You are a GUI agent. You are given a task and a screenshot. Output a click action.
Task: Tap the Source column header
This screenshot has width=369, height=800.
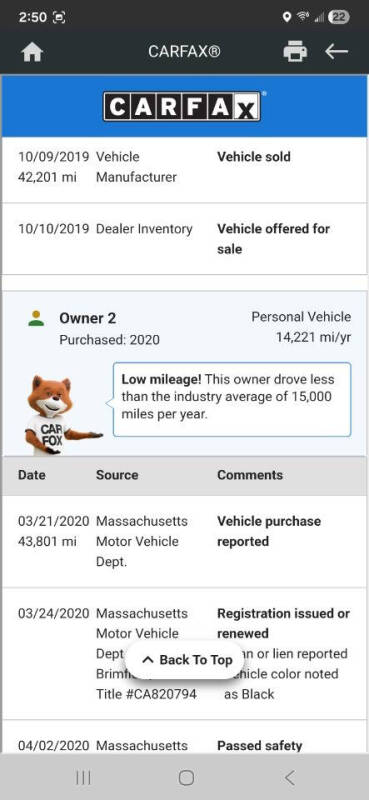point(117,475)
